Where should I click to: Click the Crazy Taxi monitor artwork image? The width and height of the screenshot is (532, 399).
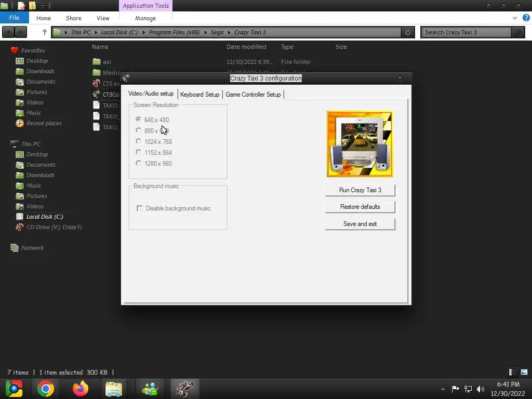click(360, 144)
